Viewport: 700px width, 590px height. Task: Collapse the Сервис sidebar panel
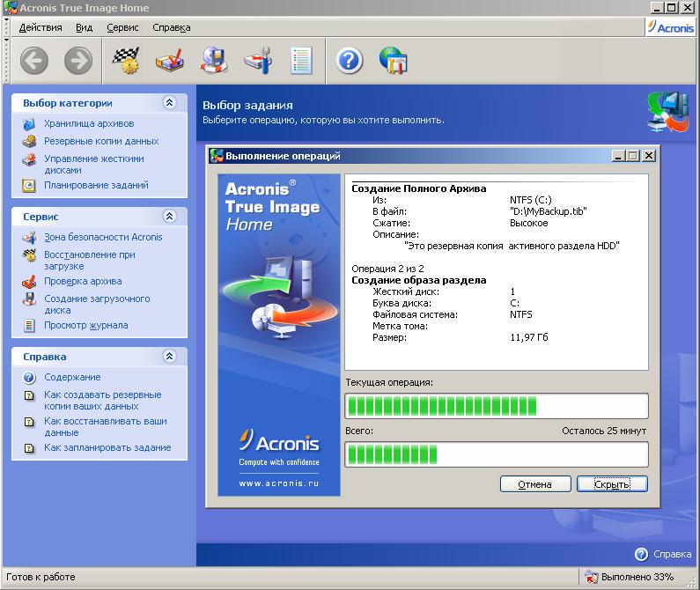coord(170,217)
